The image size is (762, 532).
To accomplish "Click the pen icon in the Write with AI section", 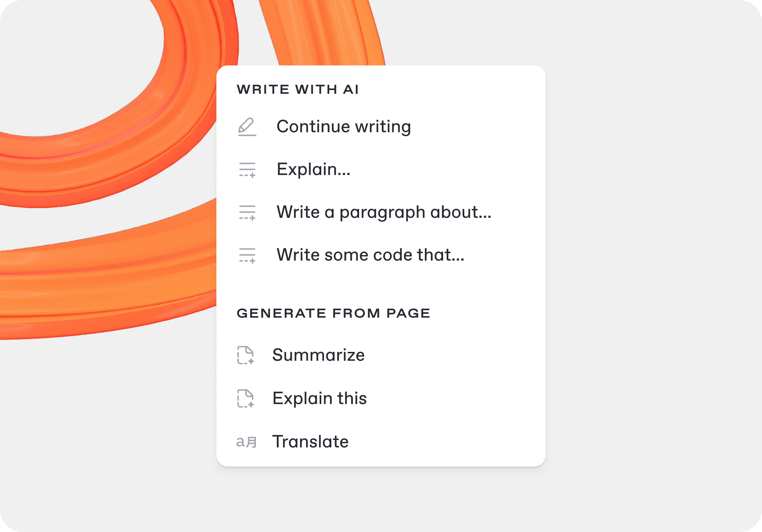I will coord(247,127).
